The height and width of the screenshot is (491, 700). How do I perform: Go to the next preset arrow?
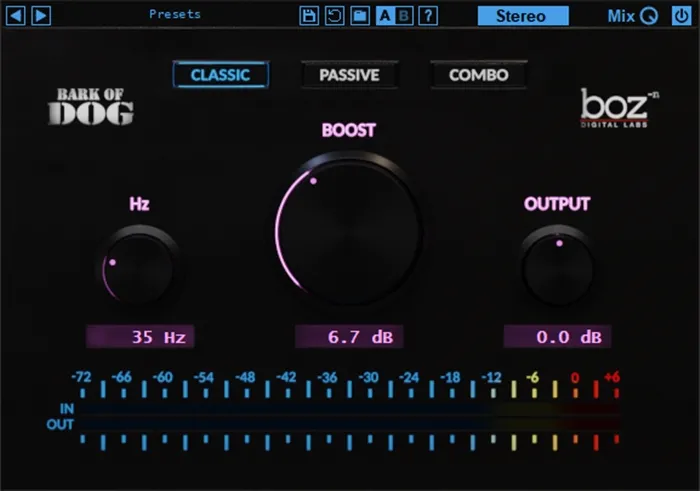click(x=41, y=15)
